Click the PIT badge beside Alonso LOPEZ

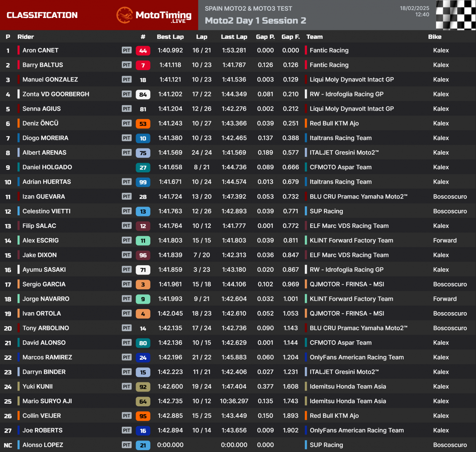click(x=126, y=445)
